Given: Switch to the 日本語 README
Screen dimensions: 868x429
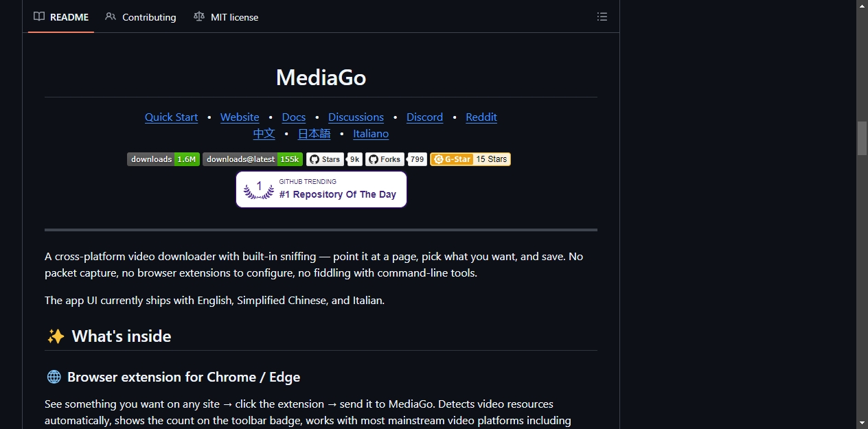Looking at the screenshot, I should [314, 133].
